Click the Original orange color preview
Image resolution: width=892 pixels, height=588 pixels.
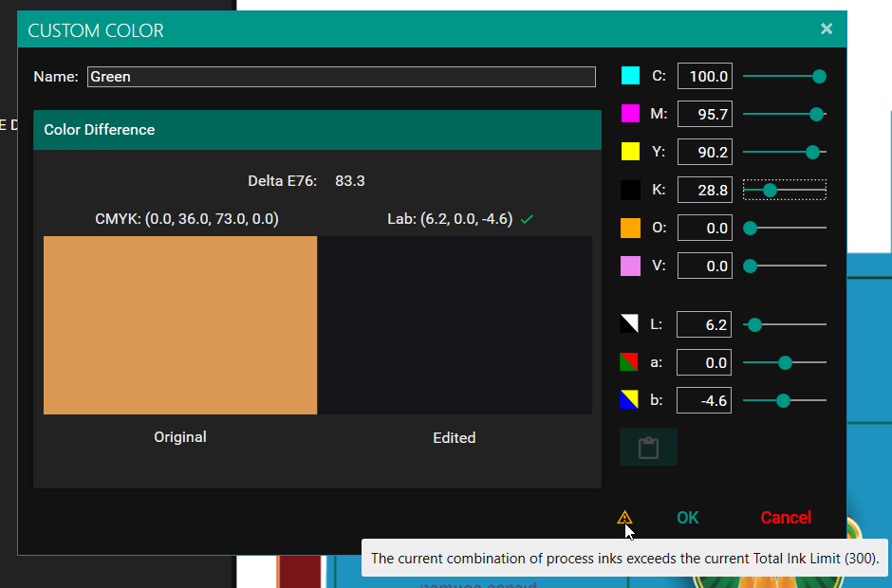(180, 325)
